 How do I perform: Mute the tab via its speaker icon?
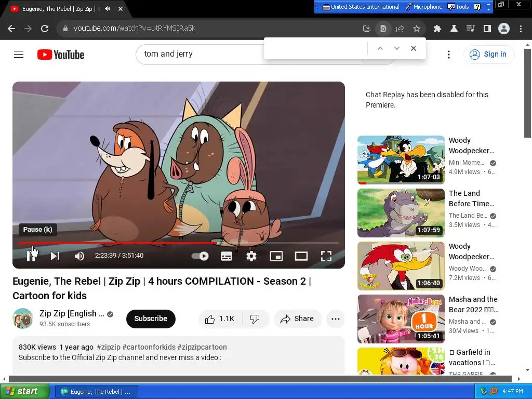point(107,9)
